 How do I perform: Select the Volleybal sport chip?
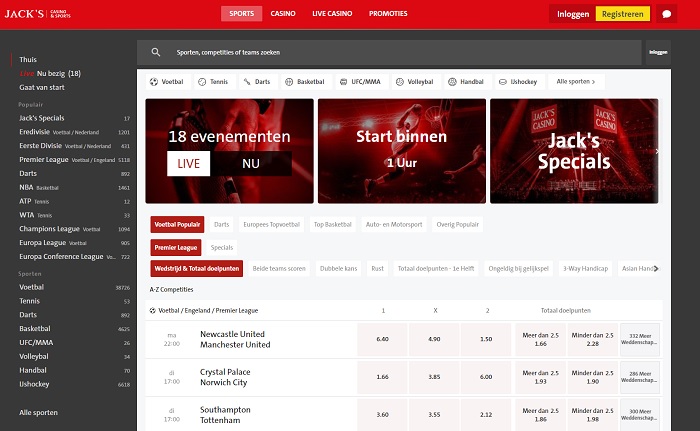click(x=416, y=82)
